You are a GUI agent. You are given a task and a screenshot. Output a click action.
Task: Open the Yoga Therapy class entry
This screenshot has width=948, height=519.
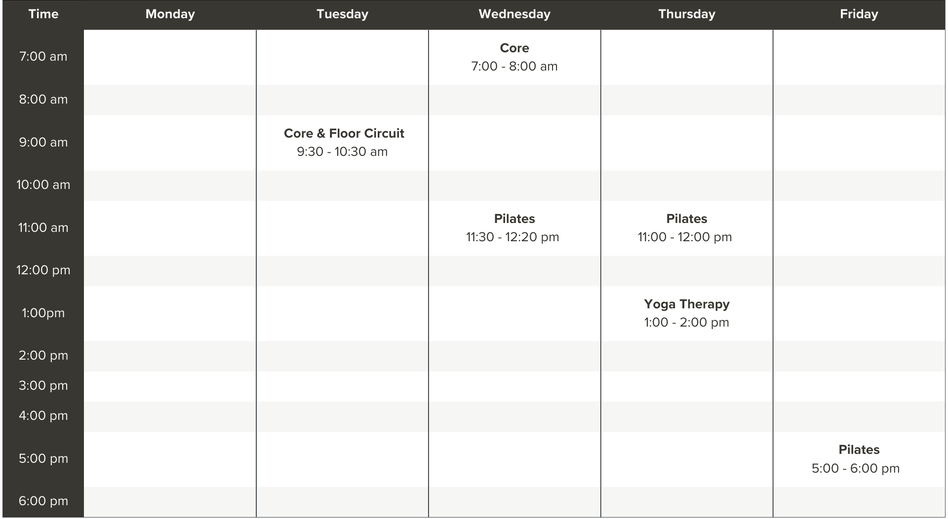[x=686, y=313]
